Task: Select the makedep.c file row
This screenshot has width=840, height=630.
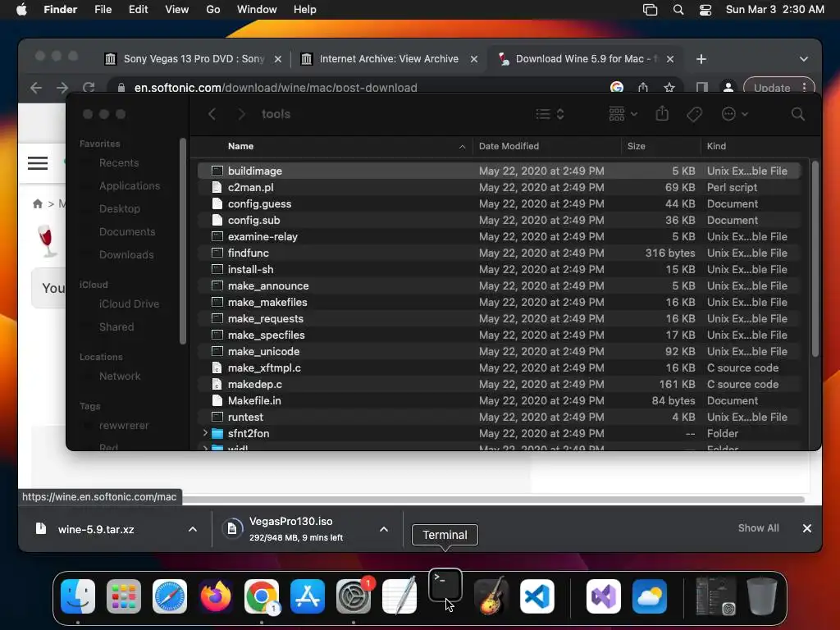Action: coord(499,384)
